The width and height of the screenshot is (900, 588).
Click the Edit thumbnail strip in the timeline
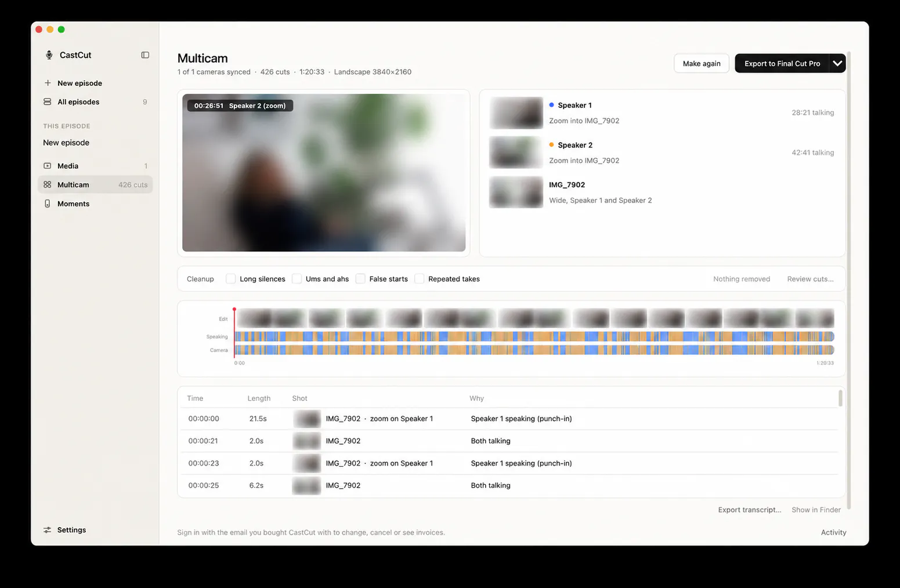tap(534, 318)
